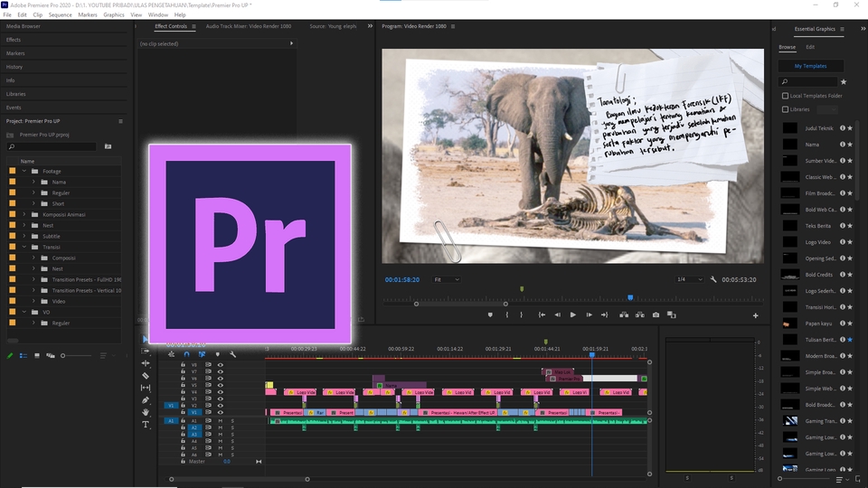
Task: Click the Play button in Program Monitor
Action: 573,314
